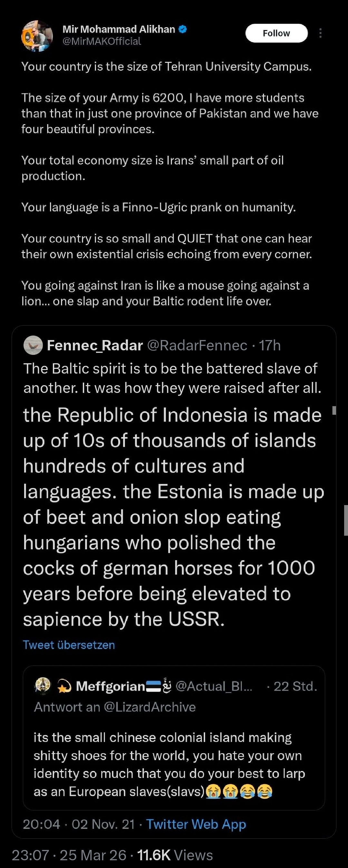
Task: Open the Meffgorian username
Action: pyautogui.click(x=111, y=686)
